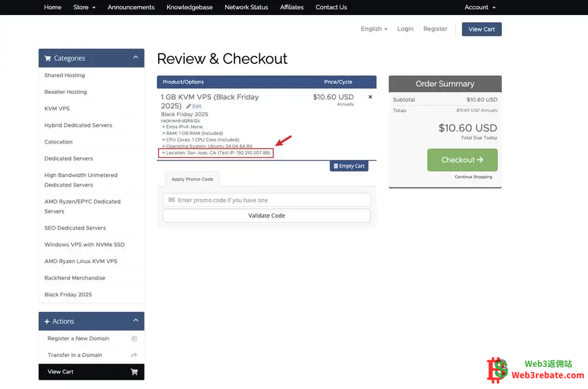588x389 pixels.
Task: Select the Apply Promo Code tab
Action: tap(192, 179)
